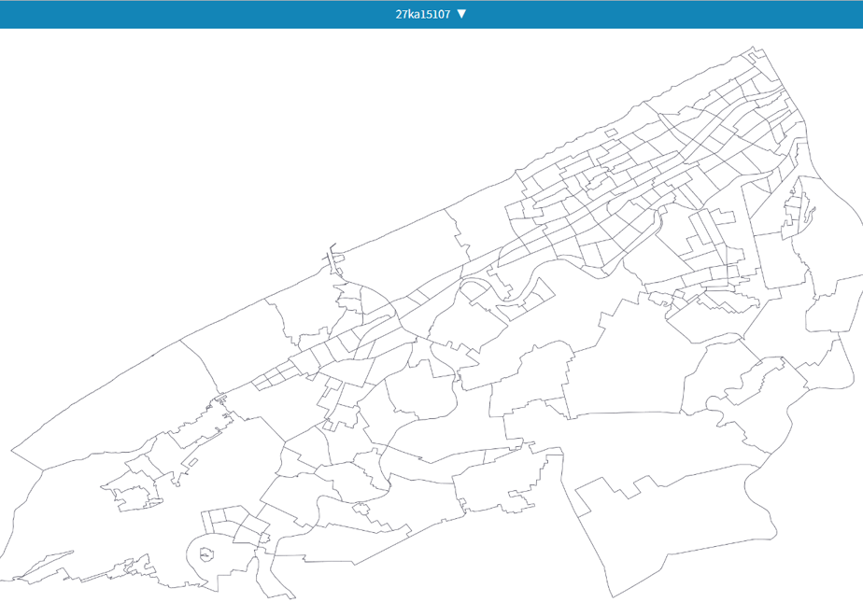Select the small isolated rectangle near the north coast
This screenshot has width=863, height=616.
click(612, 133)
